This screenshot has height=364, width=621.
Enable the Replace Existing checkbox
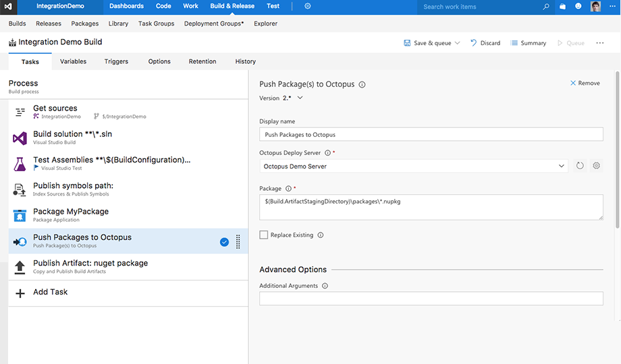coord(264,235)
